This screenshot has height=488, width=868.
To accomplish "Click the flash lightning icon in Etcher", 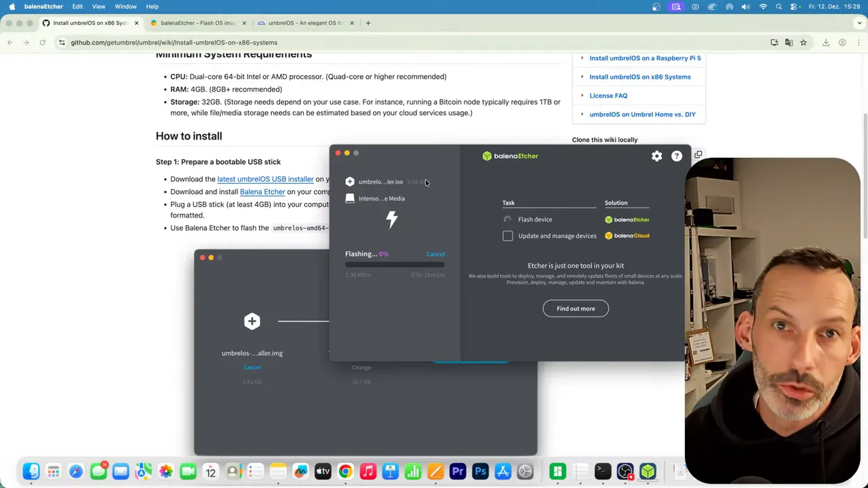I will 392,219.
